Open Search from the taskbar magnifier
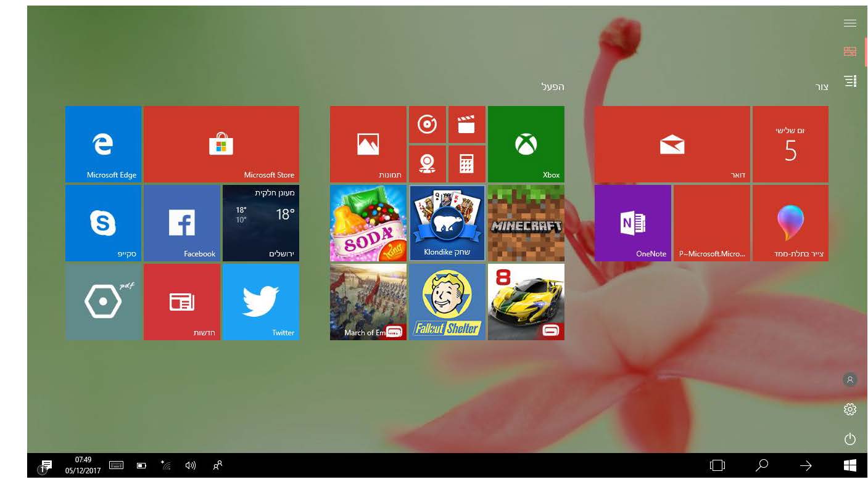 tap(762, 465)
